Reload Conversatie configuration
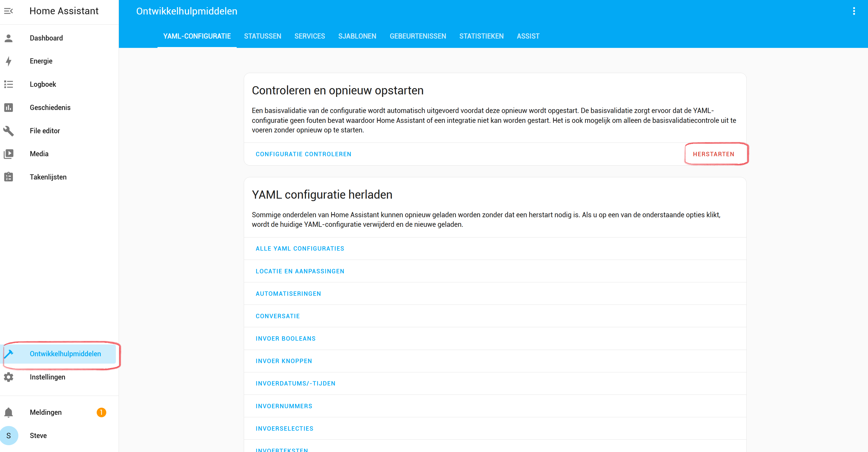868x452 pixels. [278, 316]
